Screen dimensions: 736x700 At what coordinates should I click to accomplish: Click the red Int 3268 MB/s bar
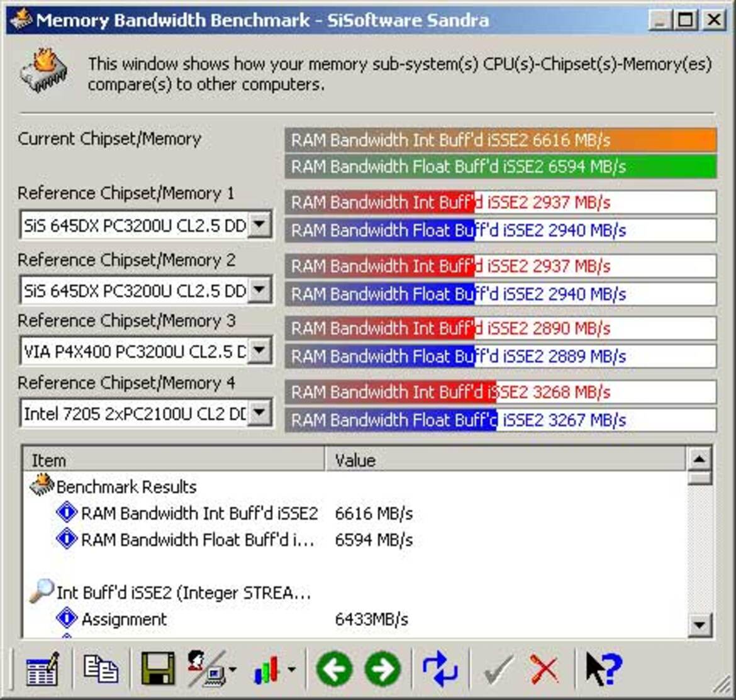pyautogui.click(x=500, y=392)
